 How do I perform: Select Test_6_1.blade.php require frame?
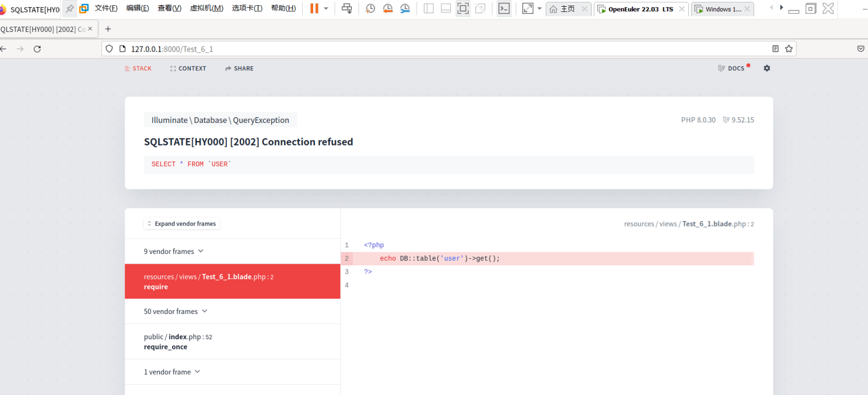233,281
